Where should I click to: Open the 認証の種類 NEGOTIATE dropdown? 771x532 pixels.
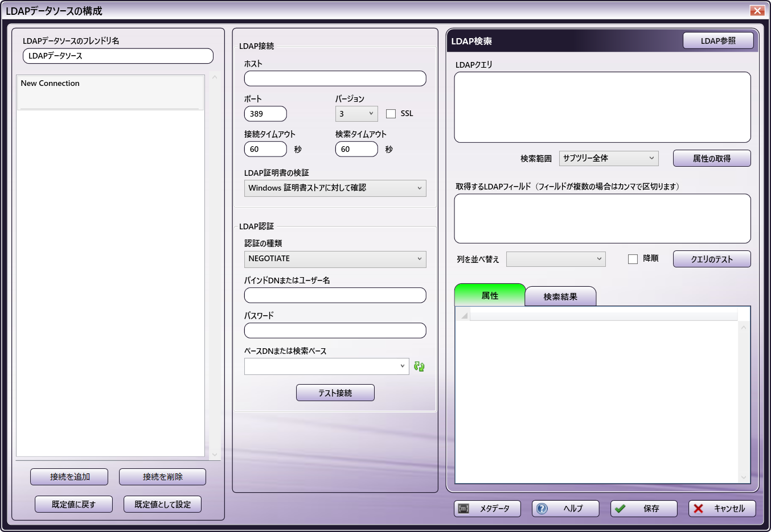335,259
